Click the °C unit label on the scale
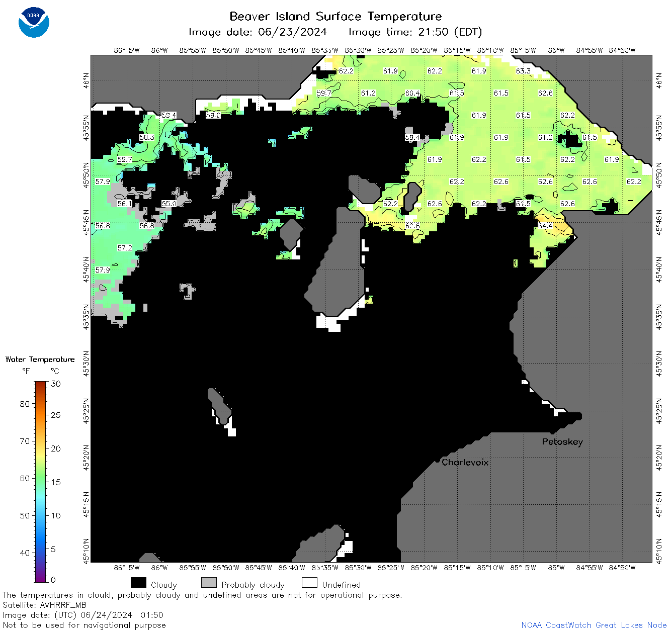Image resolution: width=672 pixels, height=633 pixels. click(x=55, y=372)
